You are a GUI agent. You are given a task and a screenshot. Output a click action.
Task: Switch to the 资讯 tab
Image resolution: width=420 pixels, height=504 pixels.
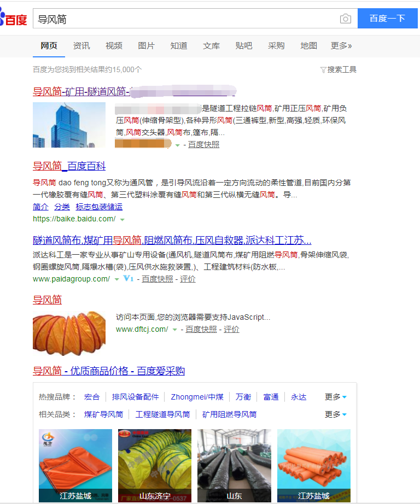[81, 45]
